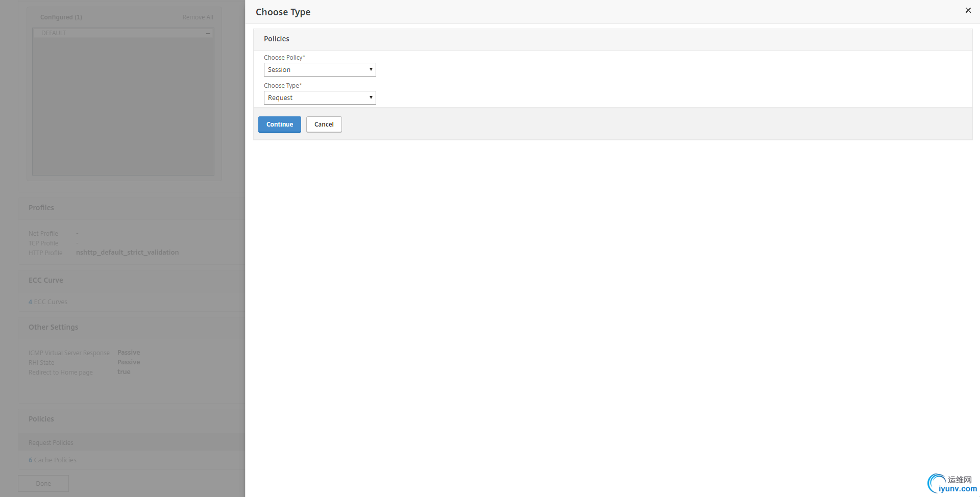The height and width of the screenshot is (497, 980).
Task: Click the Net Profile label
Action: [x=43, y=234]
